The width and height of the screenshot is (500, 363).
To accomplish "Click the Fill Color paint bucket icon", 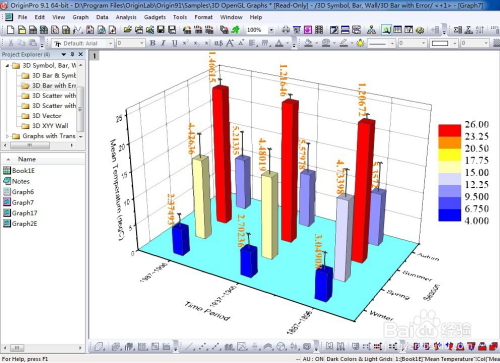I will (x=308, y=43).
